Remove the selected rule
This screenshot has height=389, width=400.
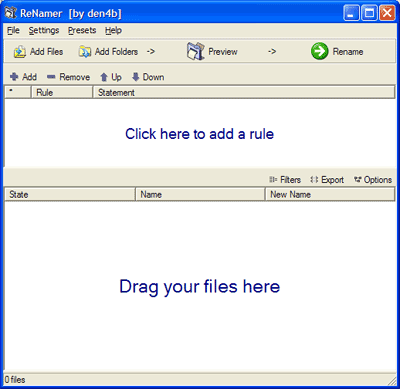click(x=68, y=77)
